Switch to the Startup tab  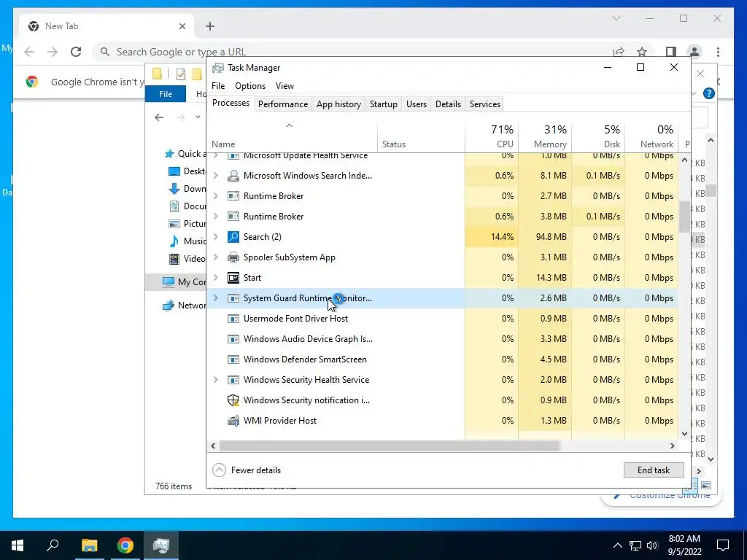[384, 104]
